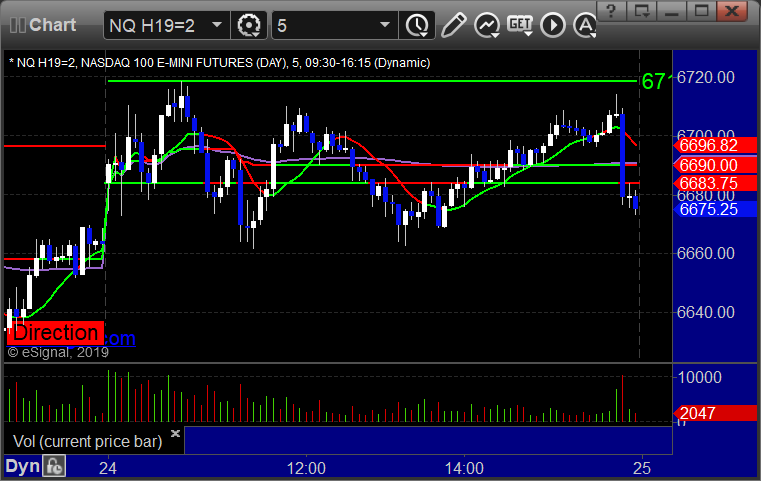
Task: Toggle the lock icon next to Dyn
Action: (54, 466)
